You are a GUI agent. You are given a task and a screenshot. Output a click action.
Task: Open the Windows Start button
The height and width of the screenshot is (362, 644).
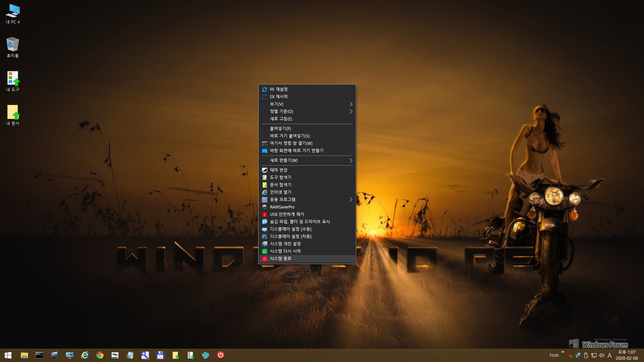[x=8, y=355]
